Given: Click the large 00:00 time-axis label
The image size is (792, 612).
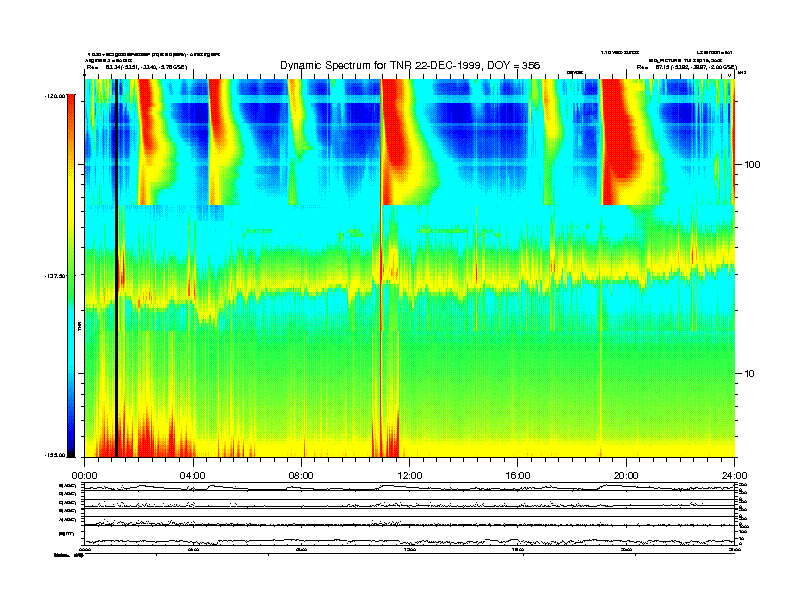Looking at the screenshot, I should (84, 476).
